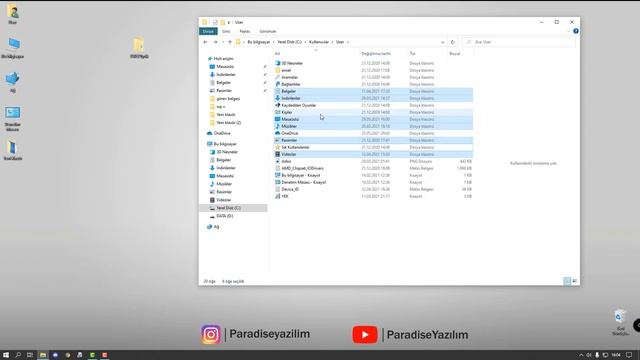The height and width of the screenshot is (360, 640).
Task: Open the Windows Start menu
Action: [x=6, y=355]
